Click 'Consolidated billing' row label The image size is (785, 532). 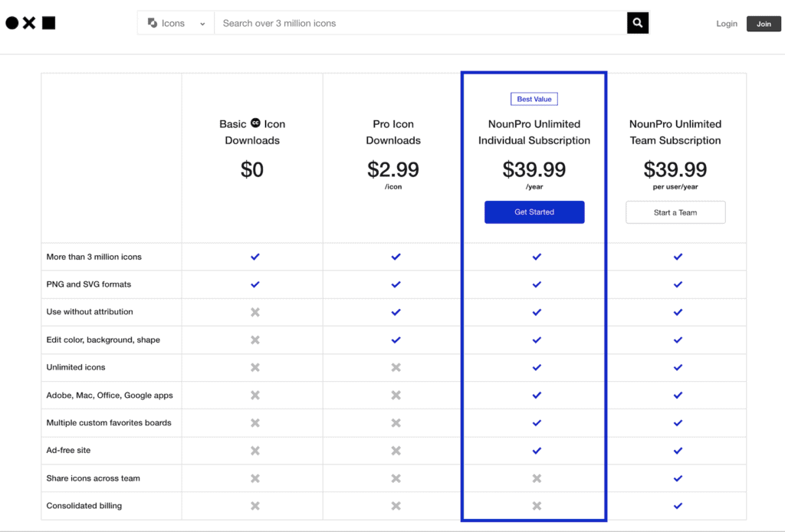[x=84, y=506]
